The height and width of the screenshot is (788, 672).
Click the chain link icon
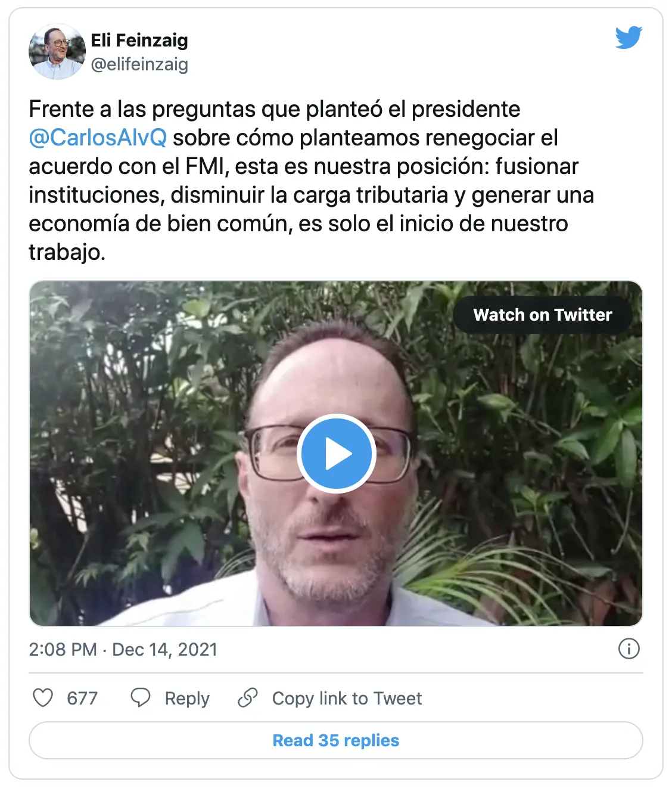(x=248, y=697)
